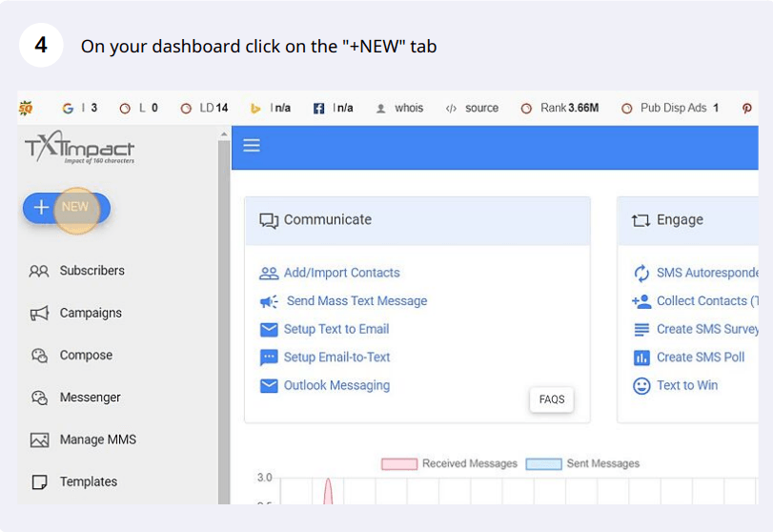Click the TXTImpact logo
This screenshot has height=532, width=773.
[x=79, y=148]
